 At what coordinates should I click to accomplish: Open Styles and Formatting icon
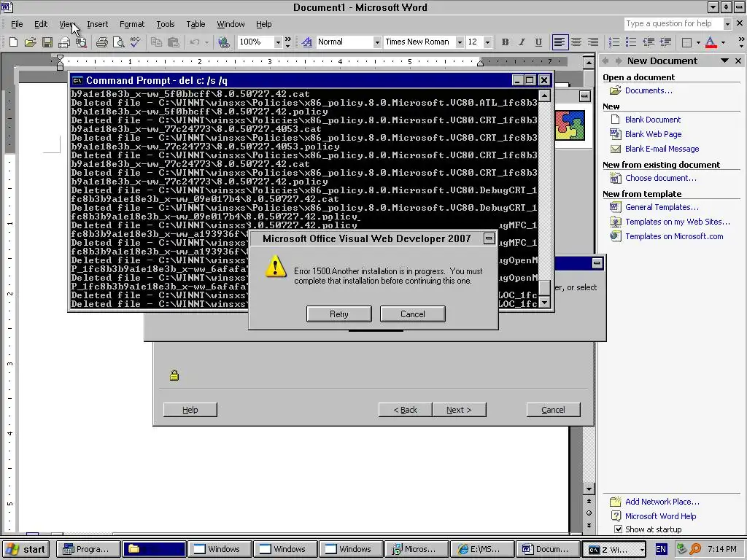(307, 42)
